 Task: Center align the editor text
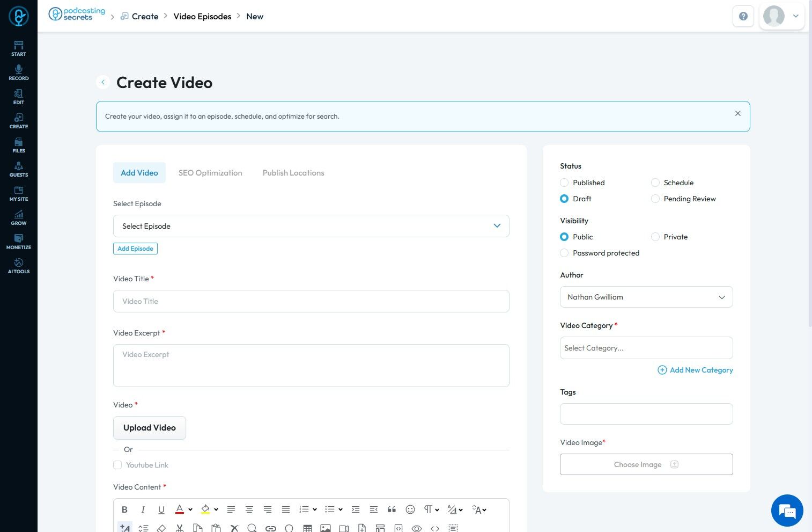click(249, 509)
